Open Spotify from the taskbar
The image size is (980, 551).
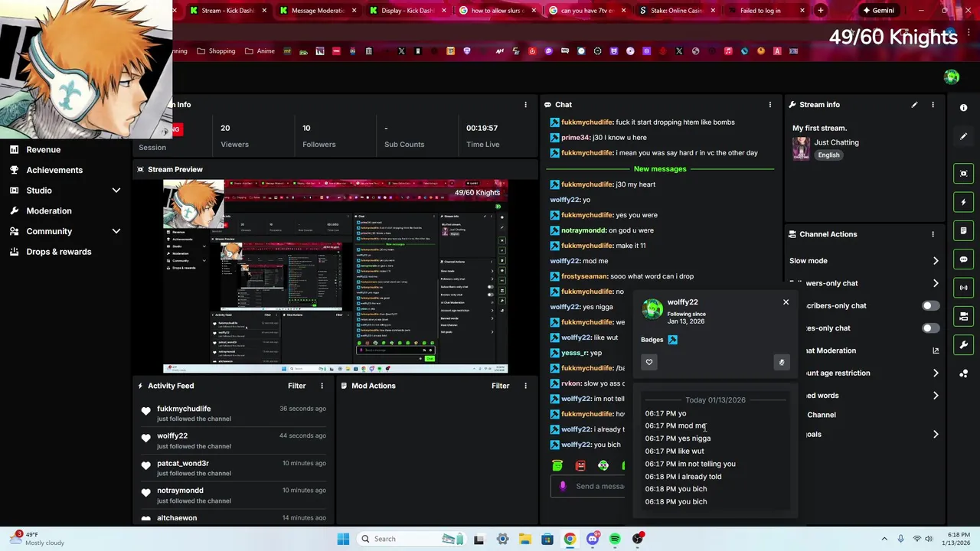[x=615, y=539]
